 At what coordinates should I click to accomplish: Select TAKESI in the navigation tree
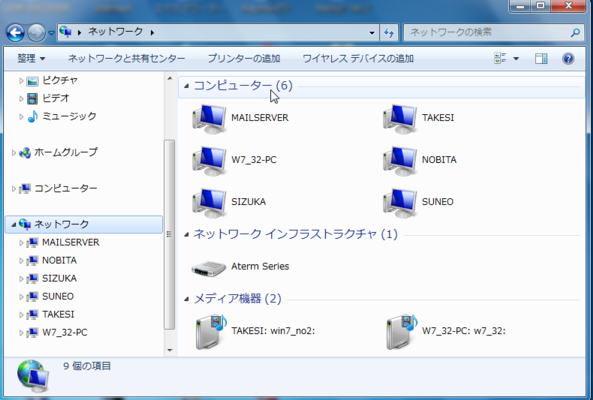click(58, 315)
